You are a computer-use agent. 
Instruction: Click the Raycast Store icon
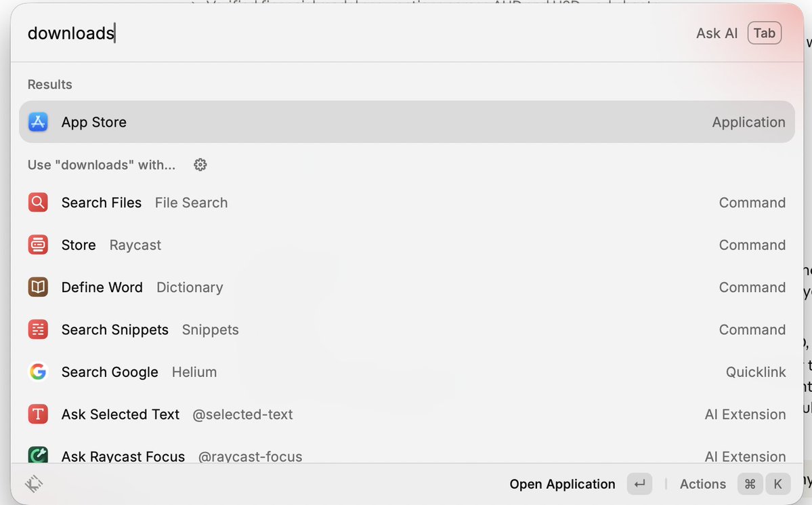click(x=38, y=245)
